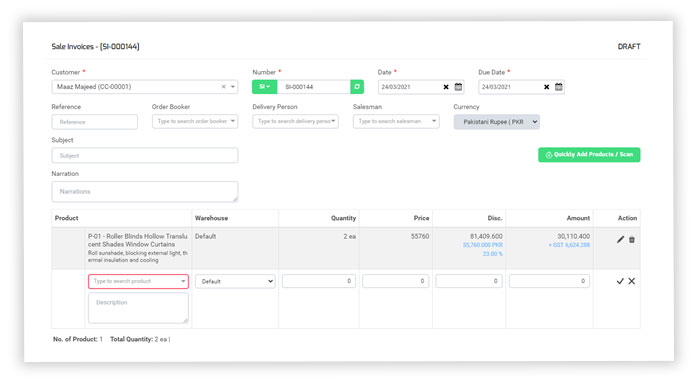This screenshot has height=385, width=699.
Task: Delete the P-01 row with trash icon
Action: 632,240
